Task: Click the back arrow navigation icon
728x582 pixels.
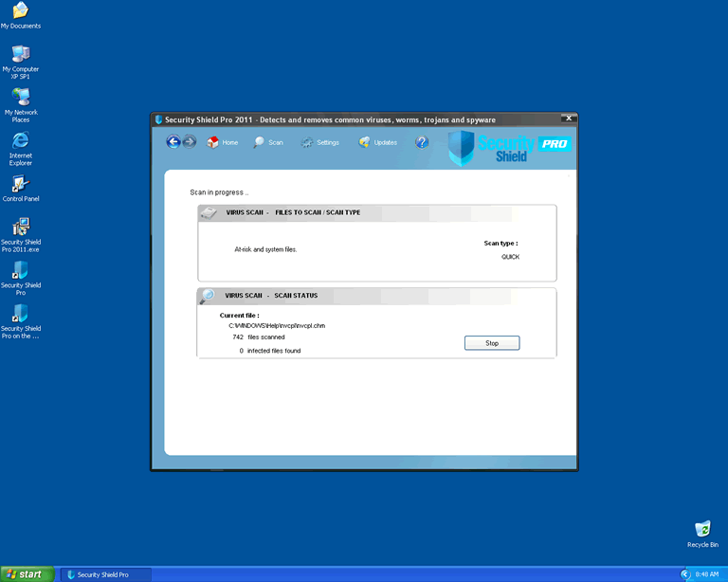Action: [x=173, y=142]
